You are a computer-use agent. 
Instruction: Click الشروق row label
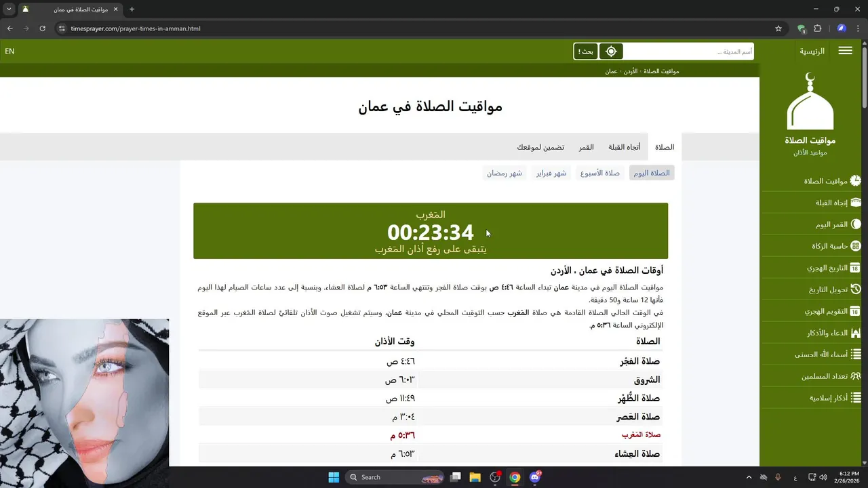[x=646, y=380]
